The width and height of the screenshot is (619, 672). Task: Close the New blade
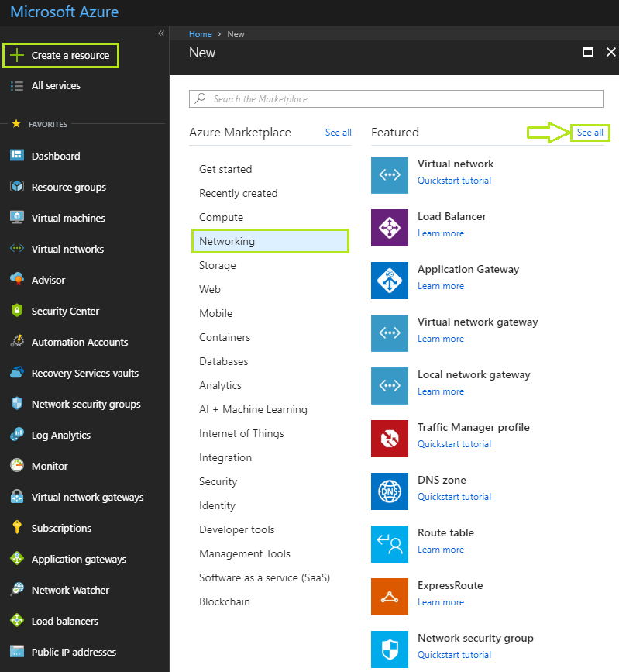point(610,52)
